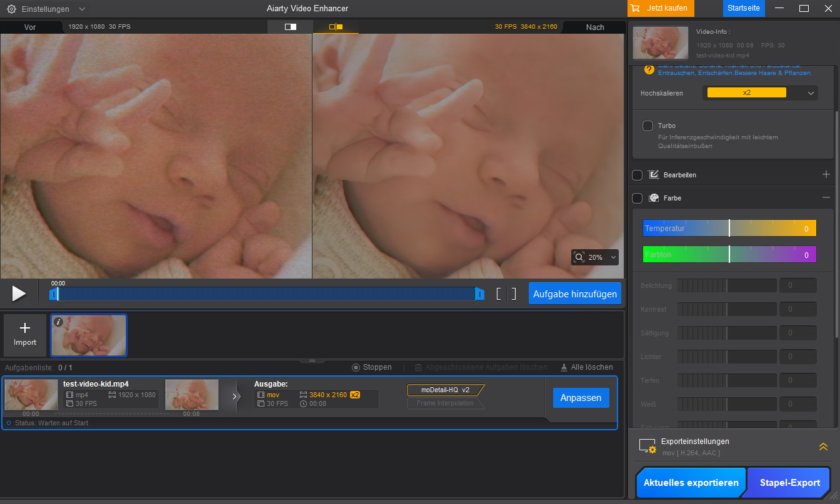The height and width of the screenshot is (504, 840).
Task: Select the Vor preview tab
Action: [30, 27]
